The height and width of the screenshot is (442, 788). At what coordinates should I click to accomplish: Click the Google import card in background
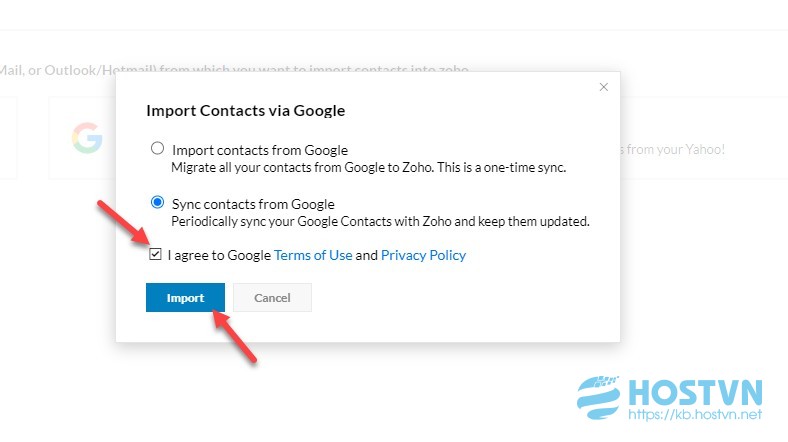point(82,138)
